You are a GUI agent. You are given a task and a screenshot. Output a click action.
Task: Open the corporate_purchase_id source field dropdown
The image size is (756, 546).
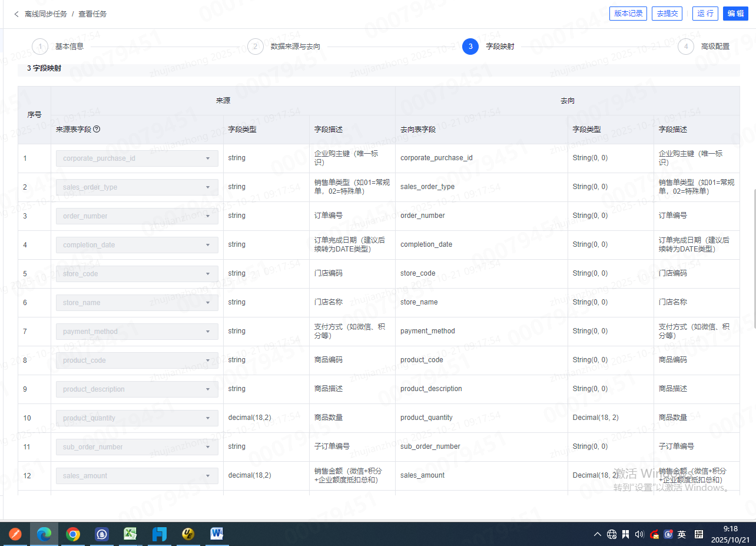click(137, 158)
